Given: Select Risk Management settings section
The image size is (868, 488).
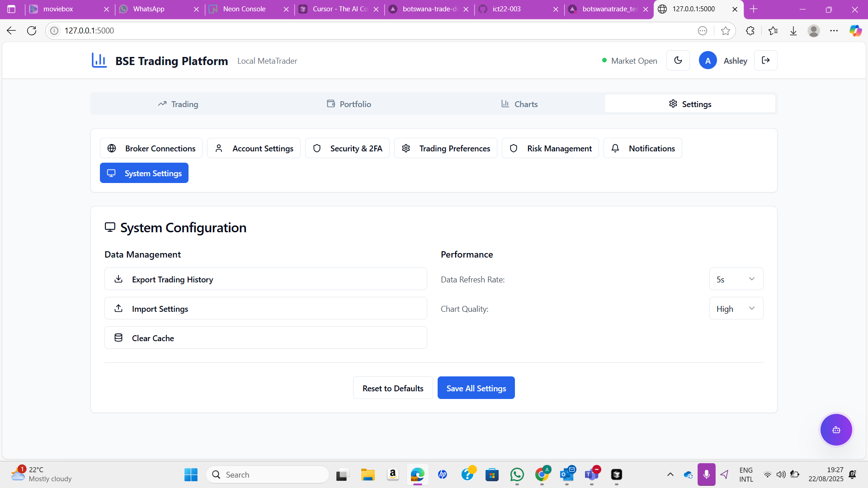Looking at the screenshot, I should point(550,148).
